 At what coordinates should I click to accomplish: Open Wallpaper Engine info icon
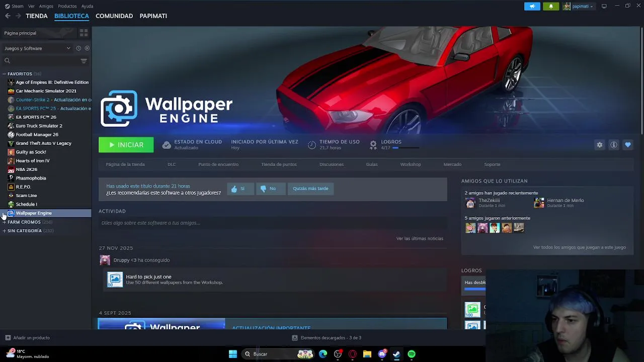614,145
